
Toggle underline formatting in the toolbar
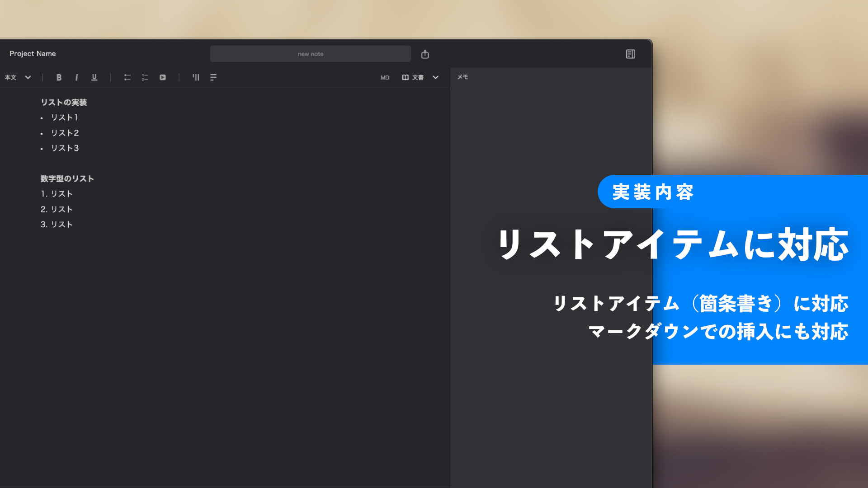pos(94,77)
